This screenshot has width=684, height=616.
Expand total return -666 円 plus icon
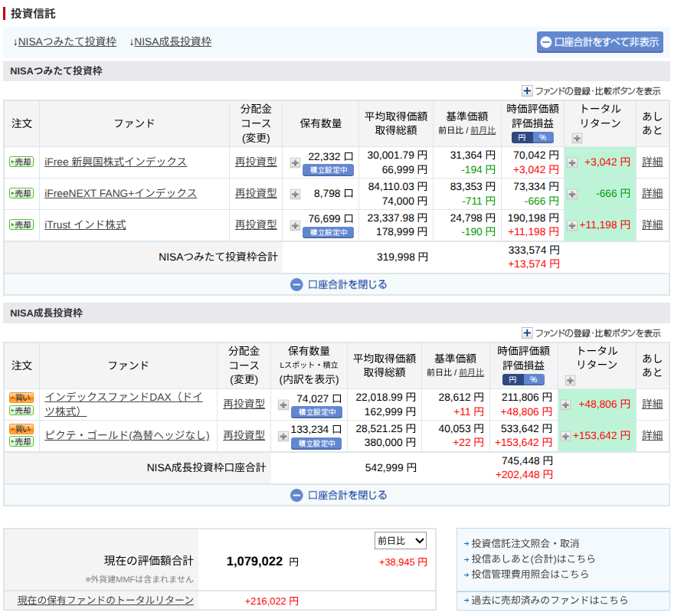click(572, 194)
